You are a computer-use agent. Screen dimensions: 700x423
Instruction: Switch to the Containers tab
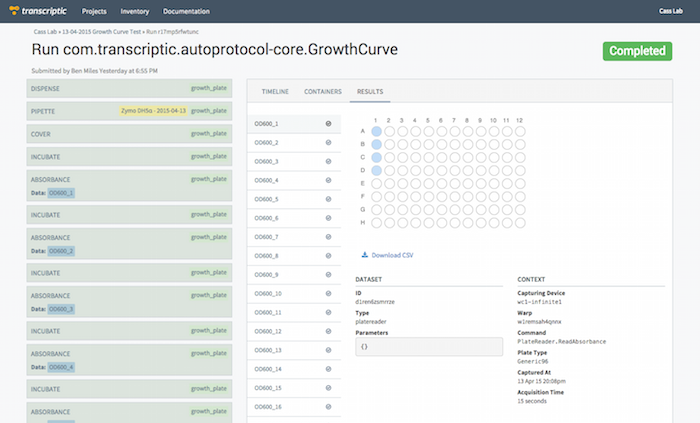(323, 91)
